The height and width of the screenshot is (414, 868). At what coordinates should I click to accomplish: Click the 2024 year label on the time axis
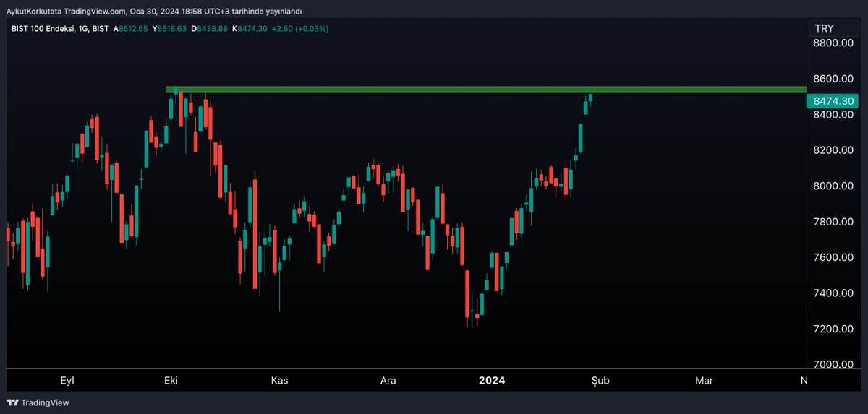click(492, 380)
